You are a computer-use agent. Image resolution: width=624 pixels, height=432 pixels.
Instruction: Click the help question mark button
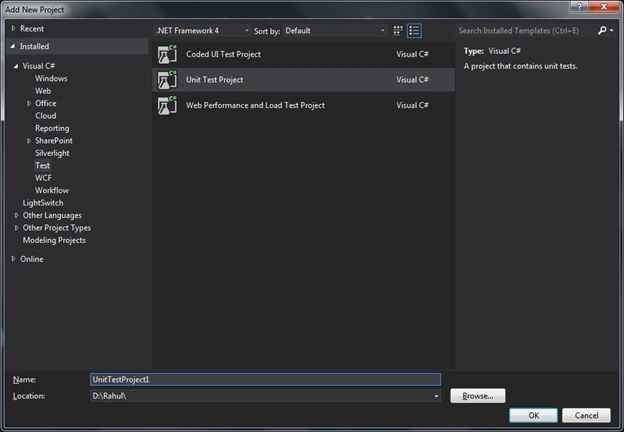coord(579,7)
